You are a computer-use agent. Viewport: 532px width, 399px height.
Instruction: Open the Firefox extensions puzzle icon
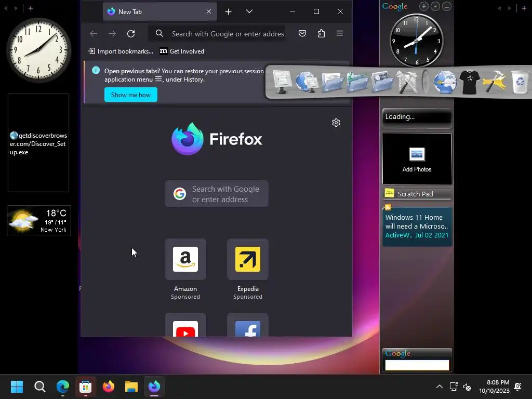321,33
